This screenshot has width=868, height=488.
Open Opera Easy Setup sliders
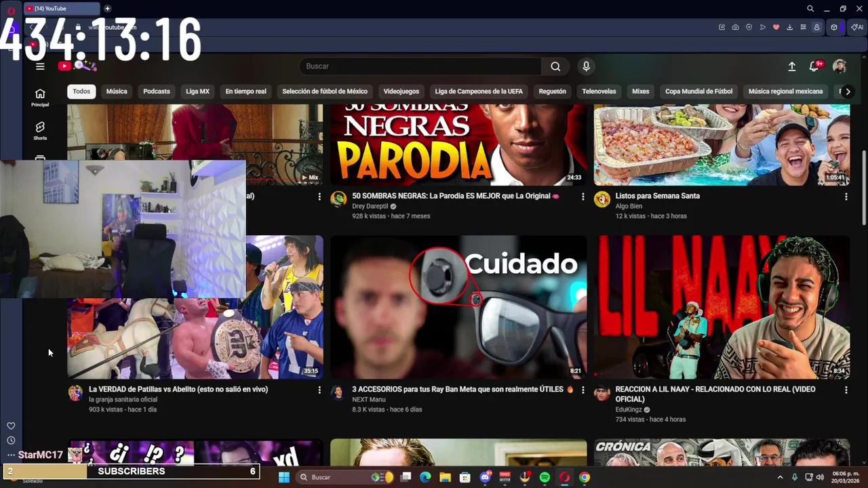click(803, 27)
